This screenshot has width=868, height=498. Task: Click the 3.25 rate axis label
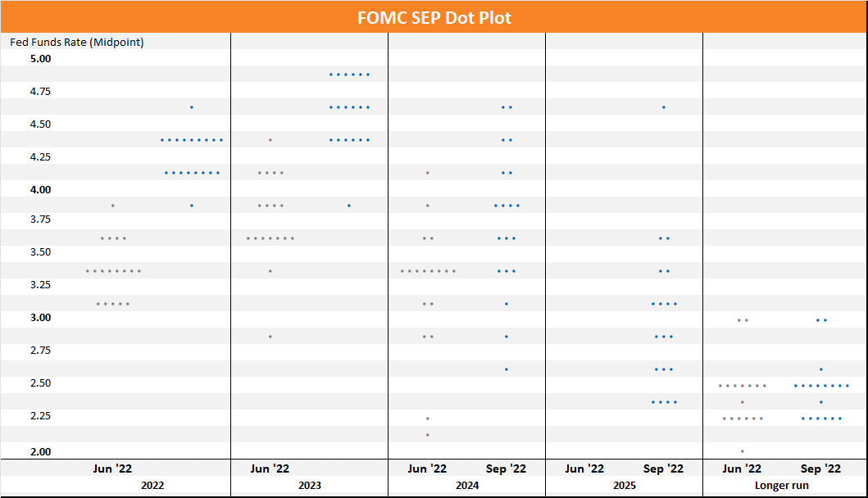pyautogui.click(x=40, y=284)
